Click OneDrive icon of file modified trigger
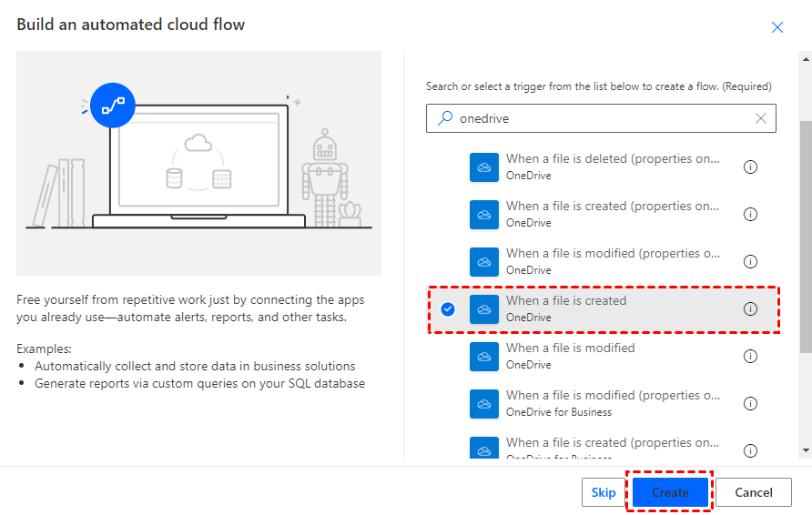This screenshot has width=812, height=515. 484,357
